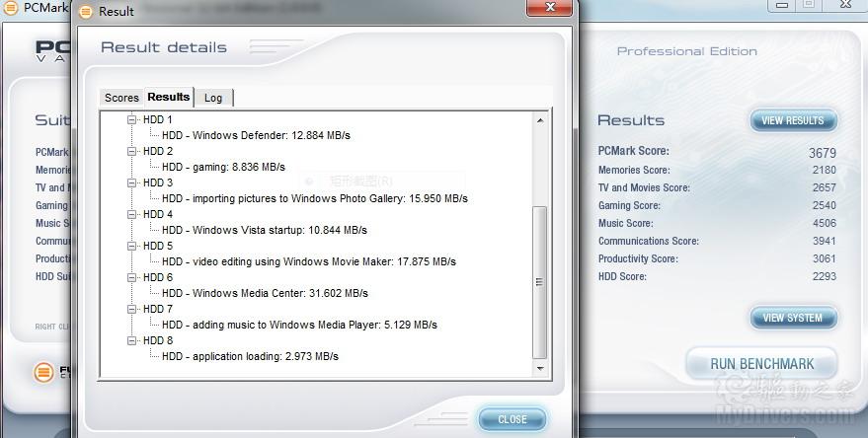Open the Log tab
Image resolution: width=868 pixels, height=438 pixels.
point(213,98)
